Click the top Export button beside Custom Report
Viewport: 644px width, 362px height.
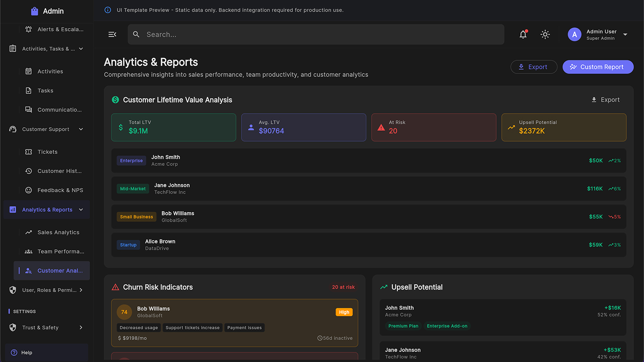click(x=534, y=67)
